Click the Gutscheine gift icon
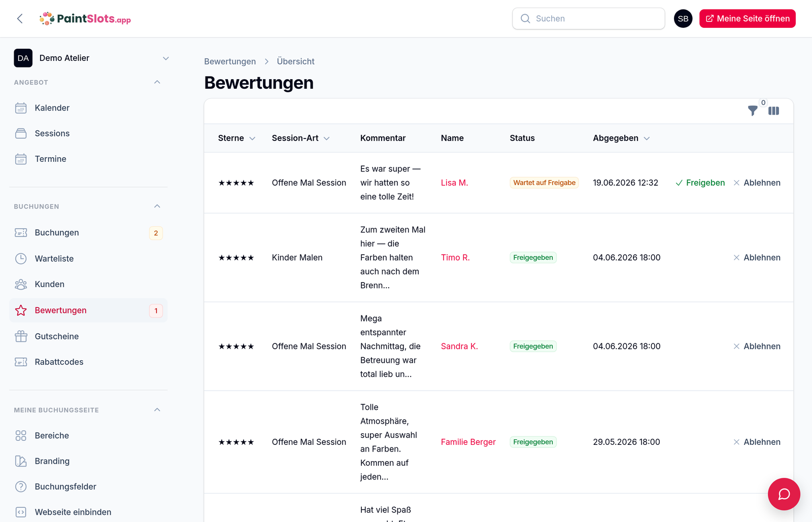The image size is (812, 522). point(21,336)
